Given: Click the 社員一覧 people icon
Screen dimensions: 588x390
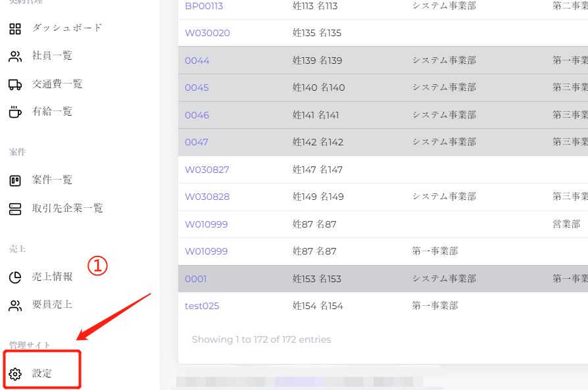Looking at the screenshot, I should coord(15,57).
